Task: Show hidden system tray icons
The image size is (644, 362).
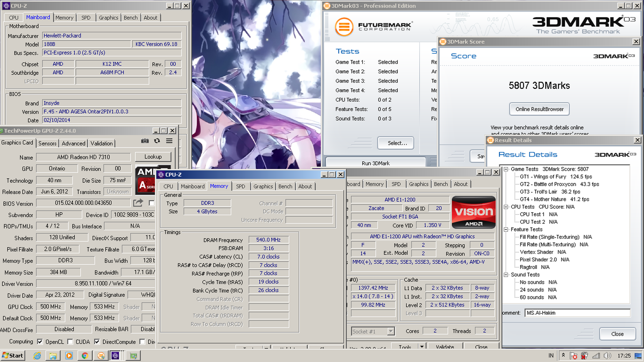Action: [563, 355]
